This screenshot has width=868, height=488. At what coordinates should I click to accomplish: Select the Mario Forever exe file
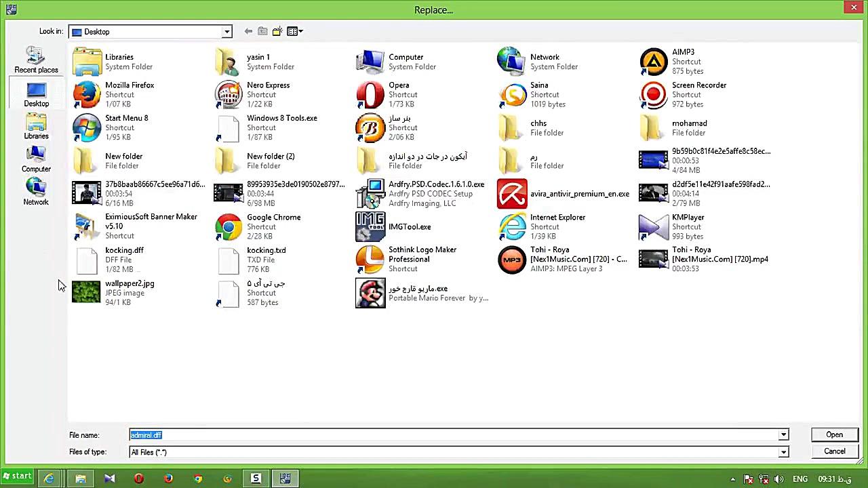click(422, 292)
